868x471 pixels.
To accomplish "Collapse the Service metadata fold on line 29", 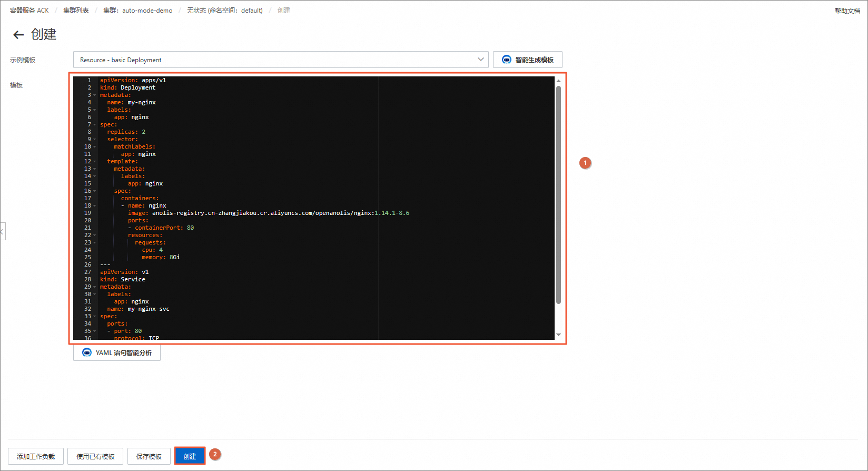I will (95, 287).
